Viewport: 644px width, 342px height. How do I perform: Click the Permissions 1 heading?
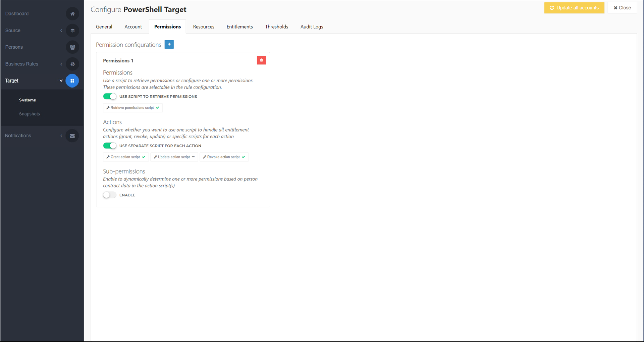click(118, 61)
